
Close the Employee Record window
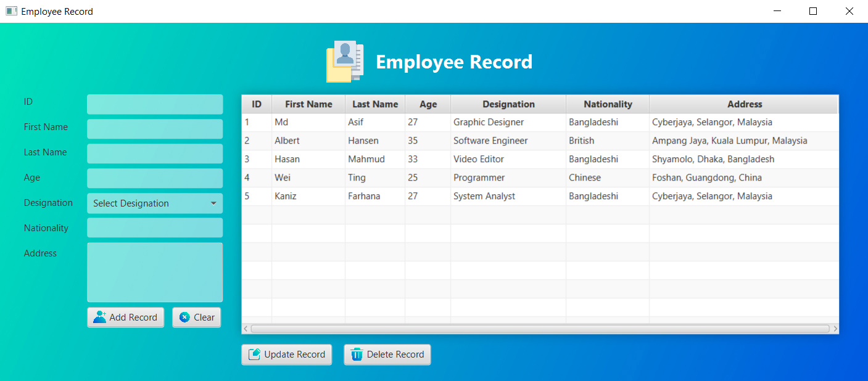point(849,11)
